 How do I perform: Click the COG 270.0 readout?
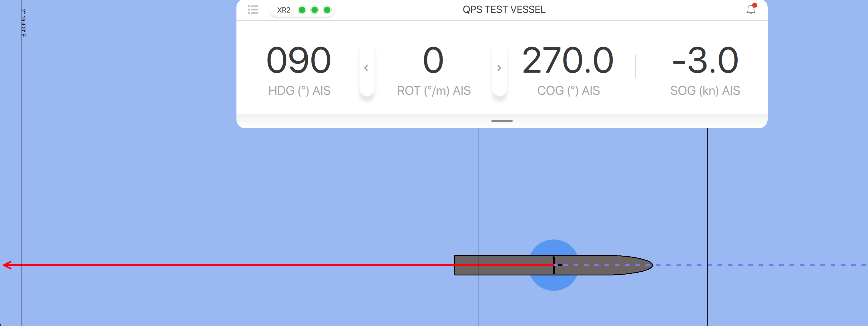[568, 61]
